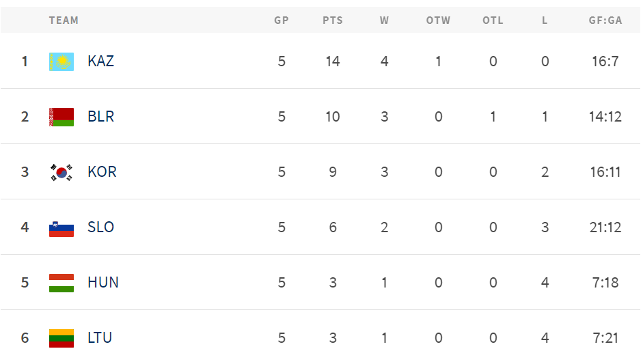The height and width of the screenshot is (364, 643).
Task: Click the W column header
Action: point(384,20)
